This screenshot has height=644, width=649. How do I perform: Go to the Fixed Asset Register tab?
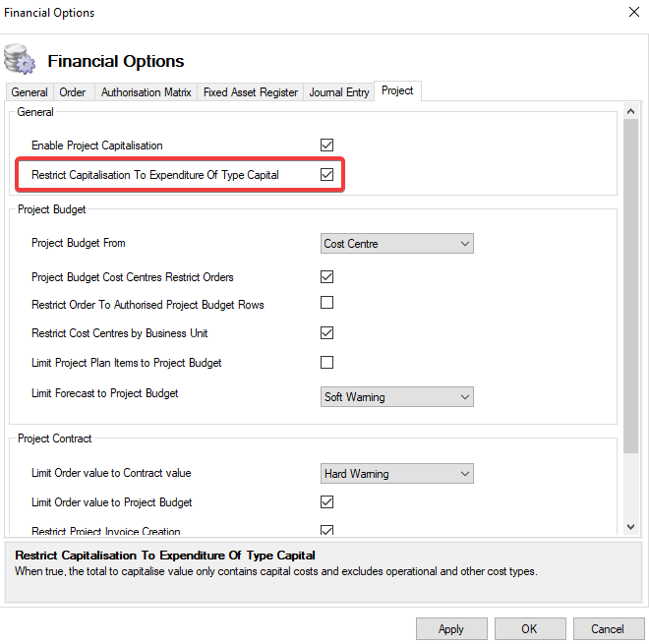click(251, 92)
